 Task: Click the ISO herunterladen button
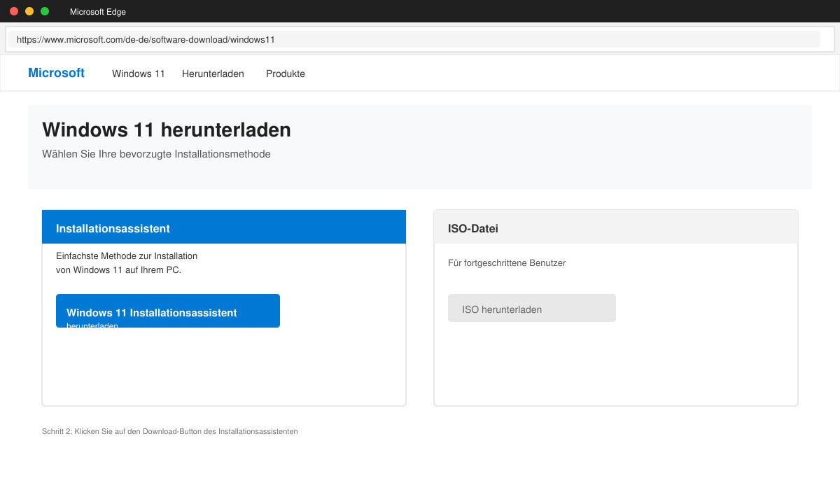(532, 308)
